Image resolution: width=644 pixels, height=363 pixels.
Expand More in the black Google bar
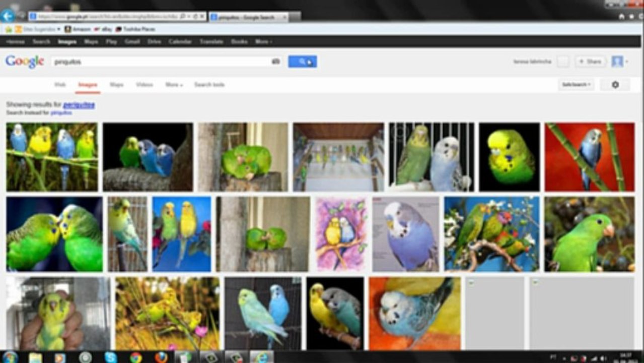point(263,41)
